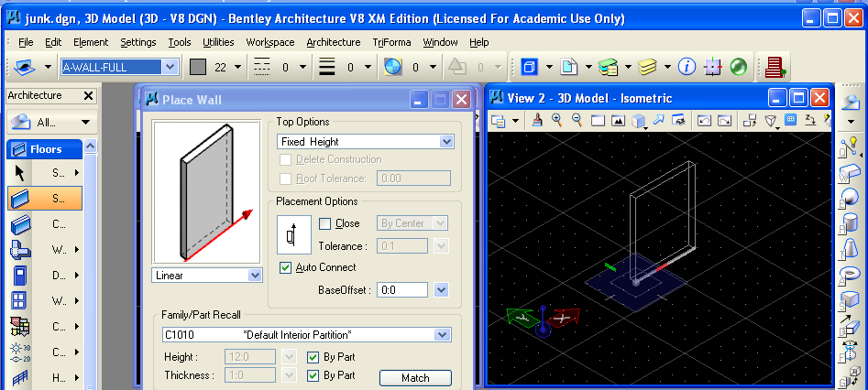Click the red building icon in toolbar
This screenshot has height=390, width=868.
point(775,67)
